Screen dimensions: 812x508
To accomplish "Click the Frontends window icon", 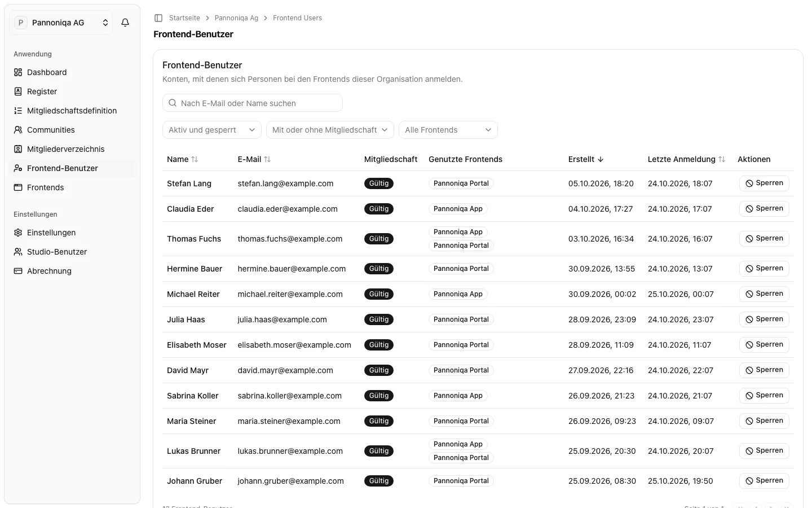I will (18, 187).
